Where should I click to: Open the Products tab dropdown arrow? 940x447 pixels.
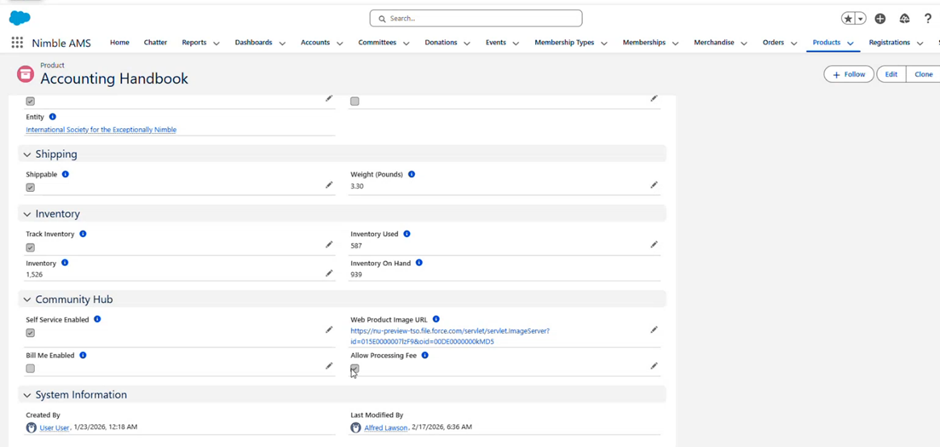coord(850,43)
